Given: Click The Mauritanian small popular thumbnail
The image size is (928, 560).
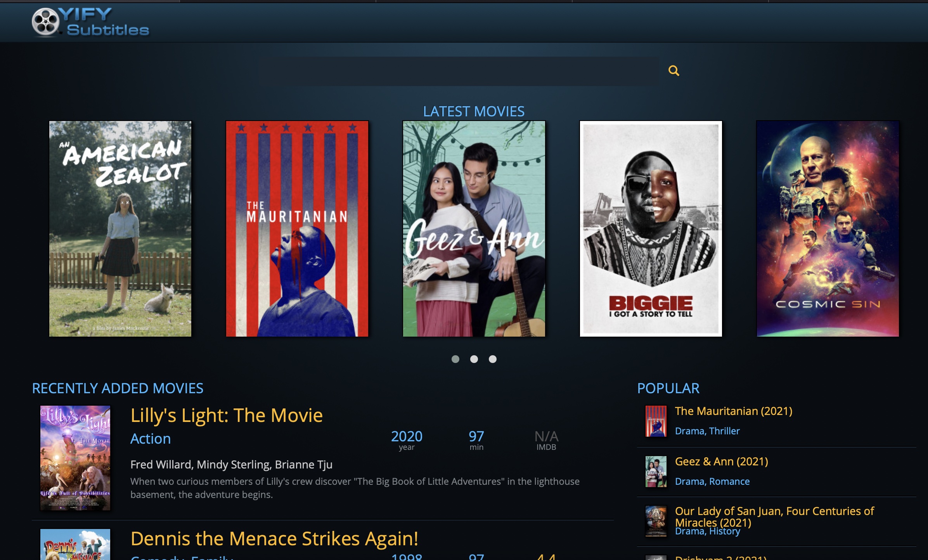Looking at the screenshot, I should pos(656,421).
